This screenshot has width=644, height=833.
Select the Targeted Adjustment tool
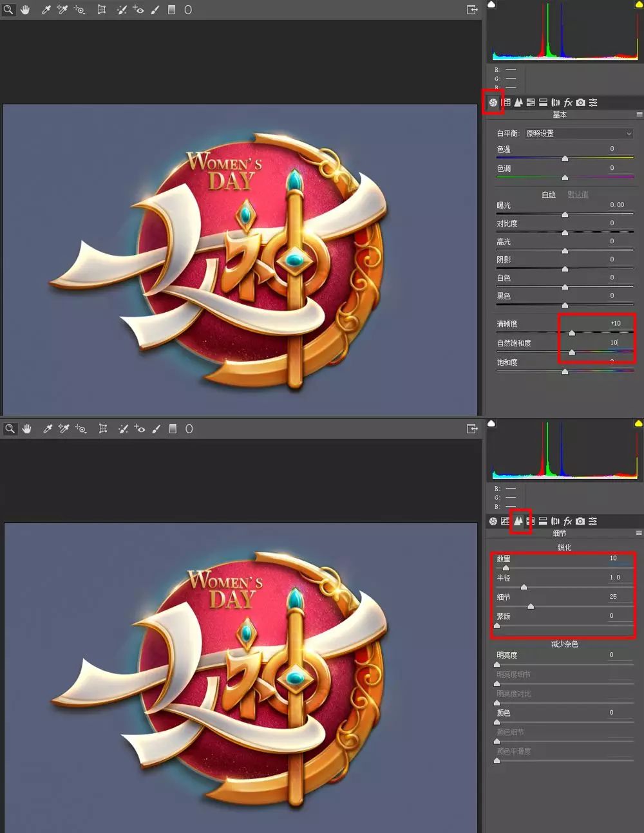[79, 10]
